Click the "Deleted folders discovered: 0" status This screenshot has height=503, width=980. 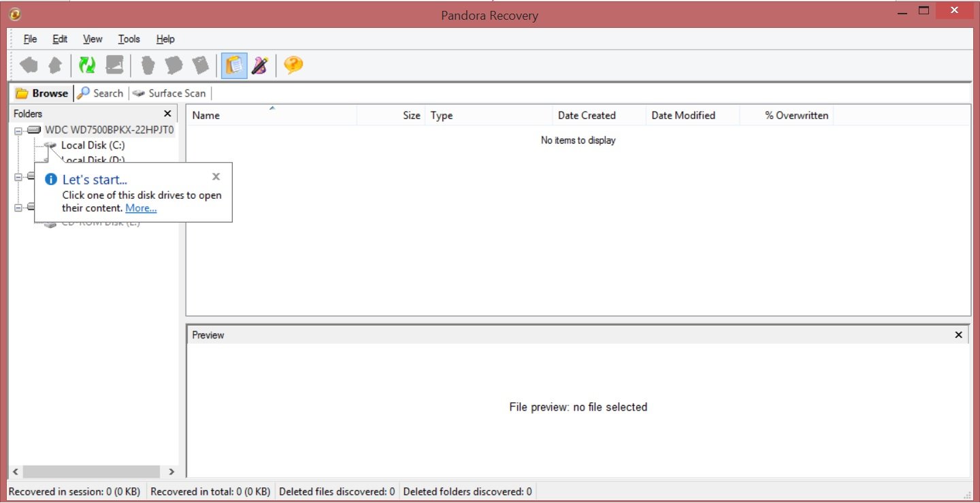click(467, 491)
